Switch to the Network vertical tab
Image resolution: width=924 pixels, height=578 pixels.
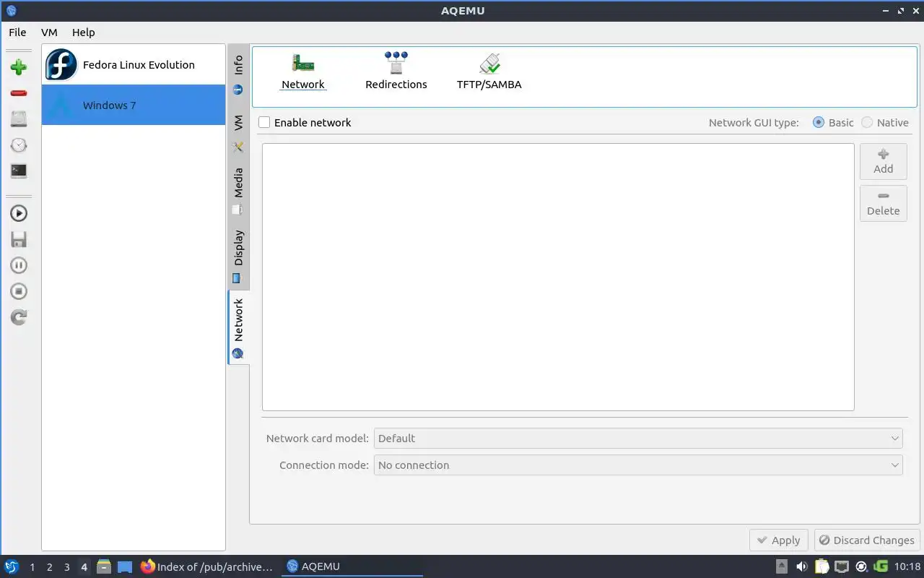coord(238,328)
